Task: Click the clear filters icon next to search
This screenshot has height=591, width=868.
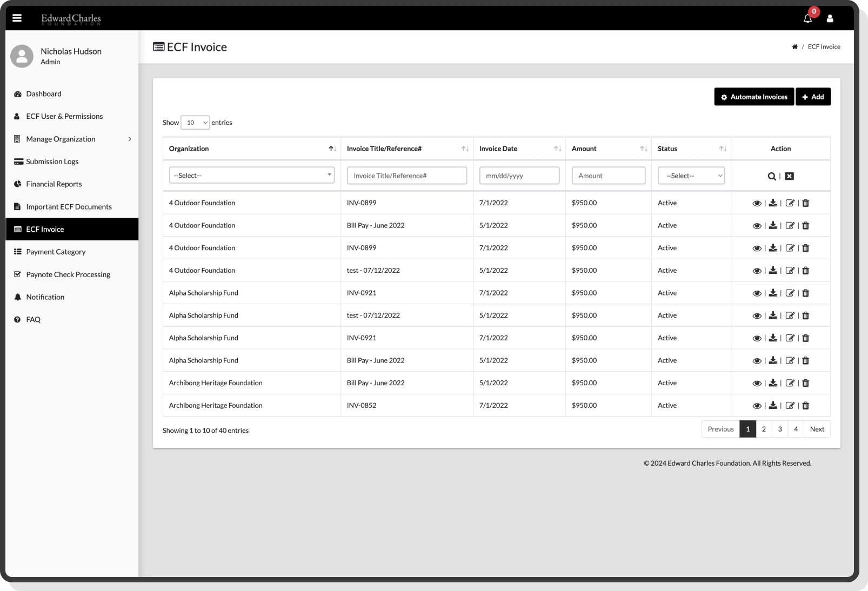Action: [x=789, y=176]
